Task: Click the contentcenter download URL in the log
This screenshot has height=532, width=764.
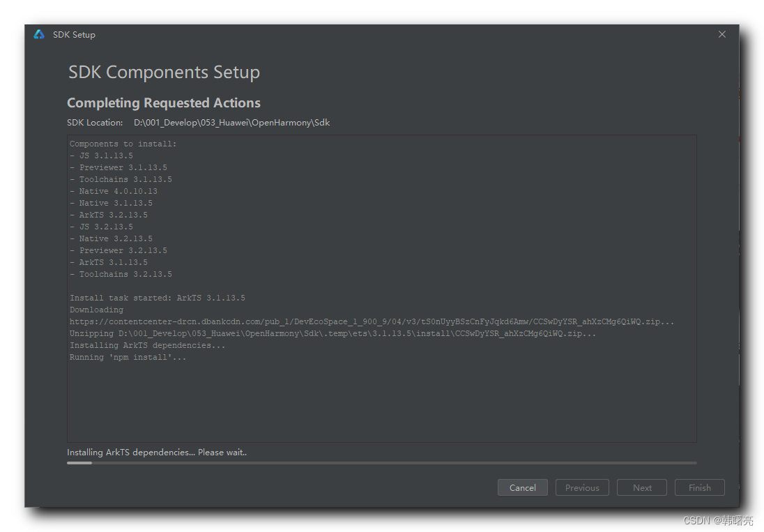Action: pos(372,322)
